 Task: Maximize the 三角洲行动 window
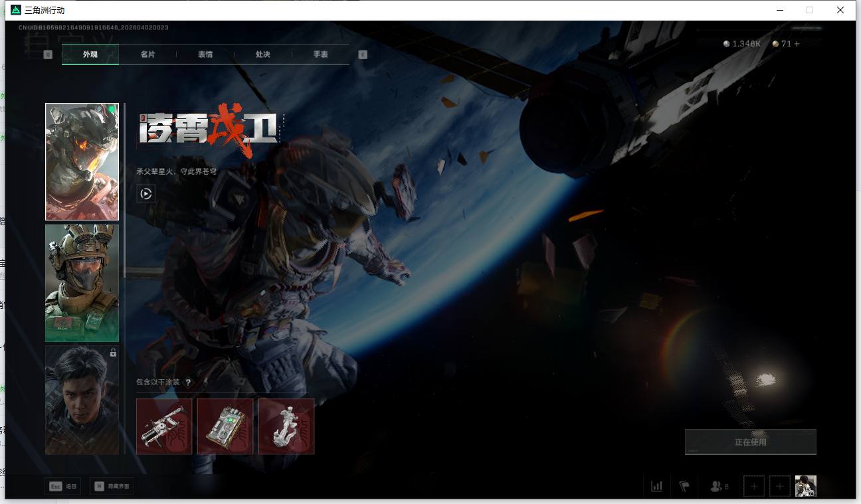810,10
